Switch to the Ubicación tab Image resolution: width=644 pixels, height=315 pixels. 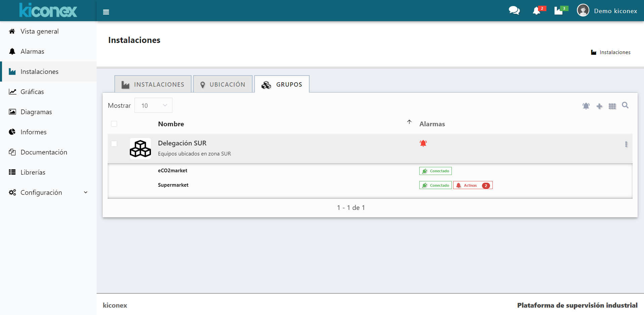click(223, 84)
